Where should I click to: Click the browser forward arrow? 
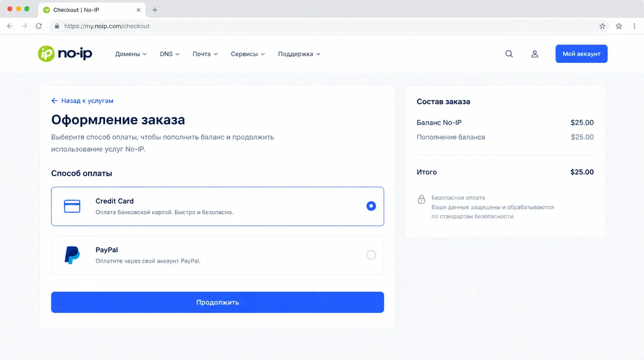pyautogui.click(x=24, y=26)
